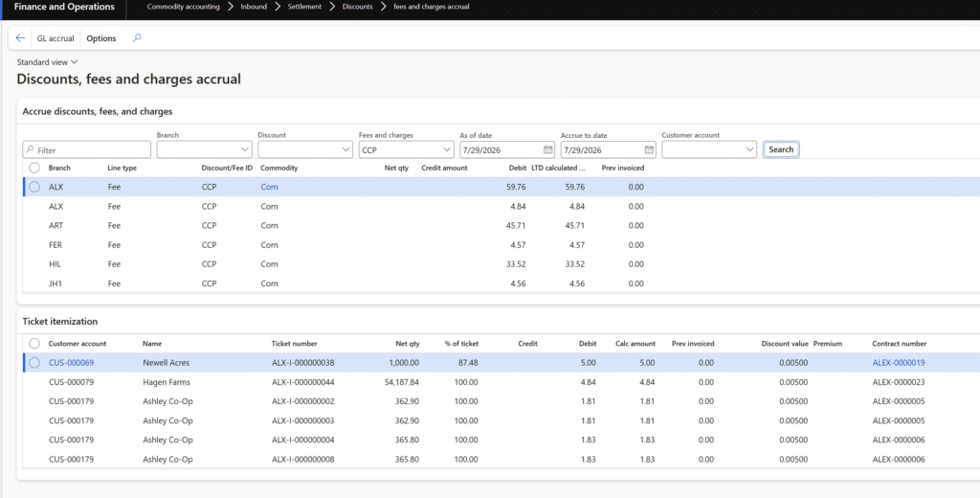
Task: Click the LTD calculated column header
Action: coord(558,168)
